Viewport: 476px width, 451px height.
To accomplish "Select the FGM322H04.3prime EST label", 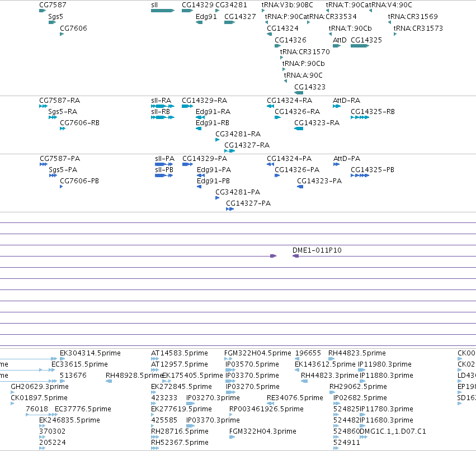I will click(x=263, y=431).
